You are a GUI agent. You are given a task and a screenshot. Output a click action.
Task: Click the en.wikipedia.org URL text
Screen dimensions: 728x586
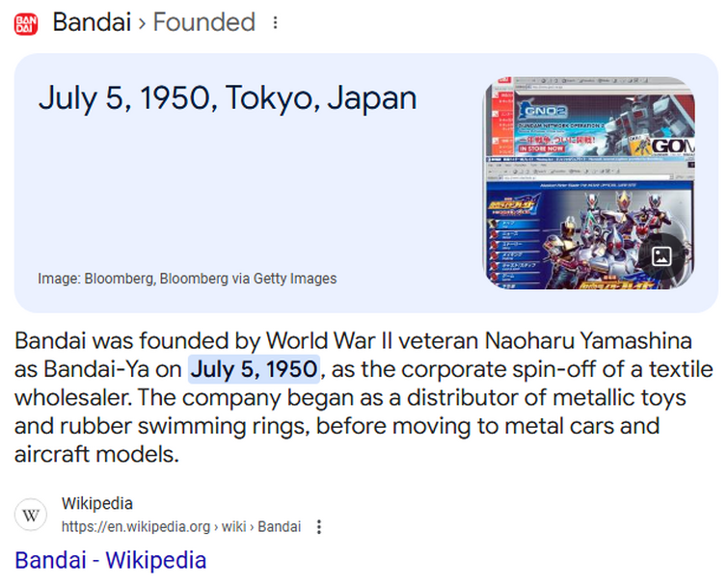click(x=136, y=527)
